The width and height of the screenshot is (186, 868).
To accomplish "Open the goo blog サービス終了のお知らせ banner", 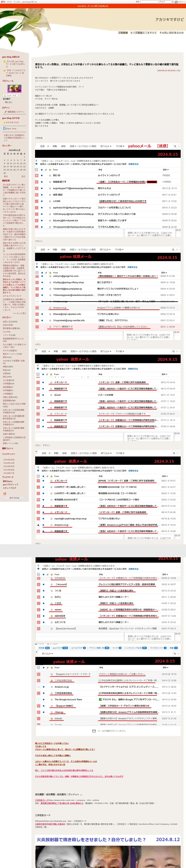I will click(93, 6).
